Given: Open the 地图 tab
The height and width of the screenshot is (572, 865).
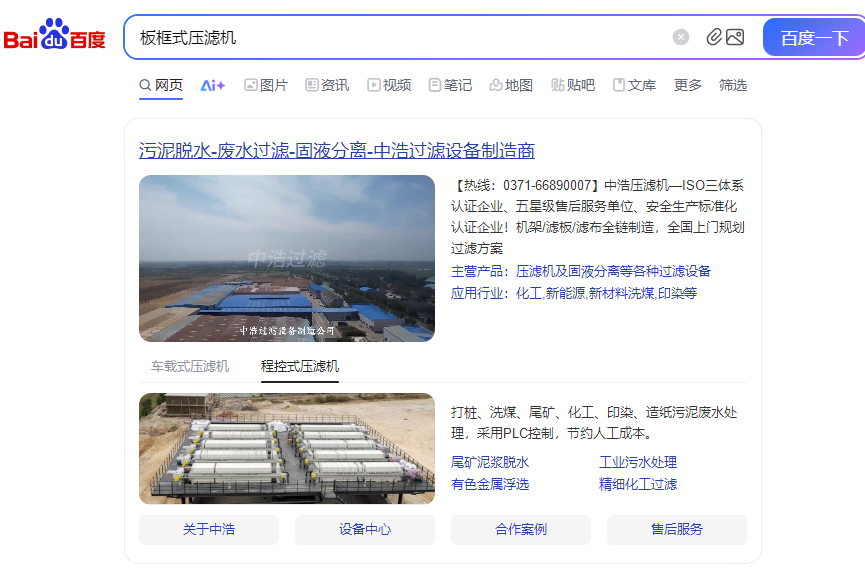Looking at the screenshot, I should point(511,85).
